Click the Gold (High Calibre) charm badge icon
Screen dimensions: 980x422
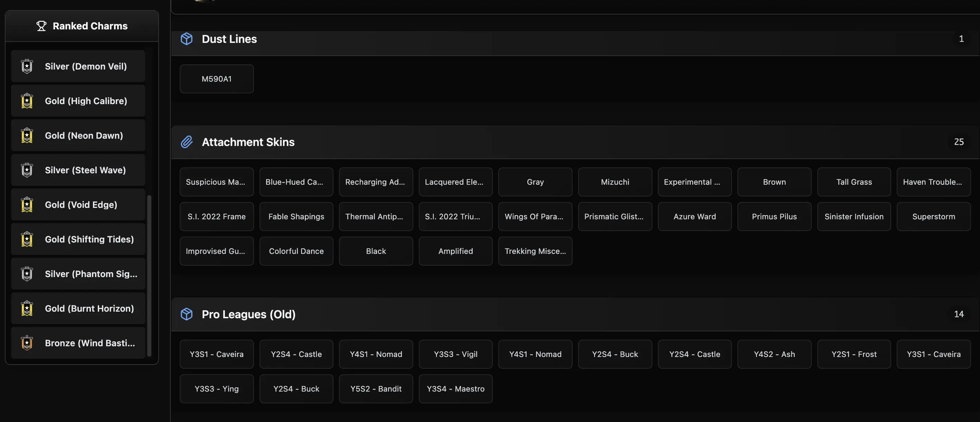click(27, 101)
